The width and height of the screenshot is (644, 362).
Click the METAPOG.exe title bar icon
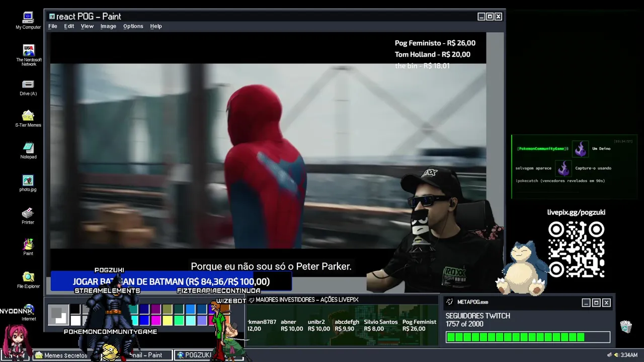(449, 302)
